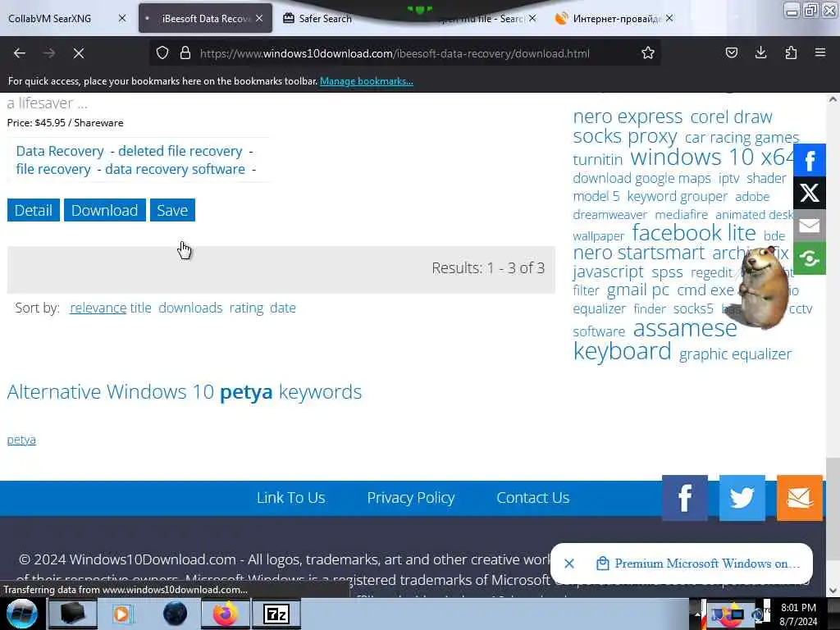Screen dimensions: 840x630
Task: Open the socks proxy tag
Action: [x=625, y=136]
